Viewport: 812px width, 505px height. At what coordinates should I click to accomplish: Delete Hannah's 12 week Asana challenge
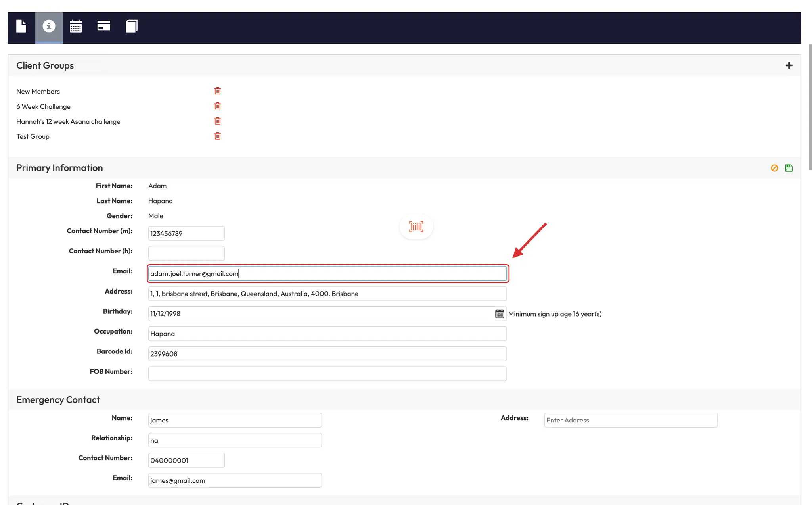pyautogui.click(x=218, y=121)
